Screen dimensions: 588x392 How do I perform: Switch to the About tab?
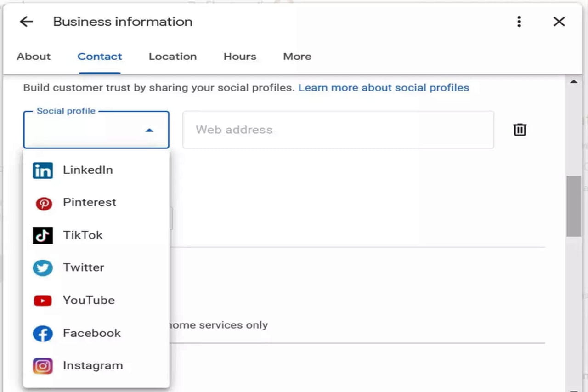point(34,57)
